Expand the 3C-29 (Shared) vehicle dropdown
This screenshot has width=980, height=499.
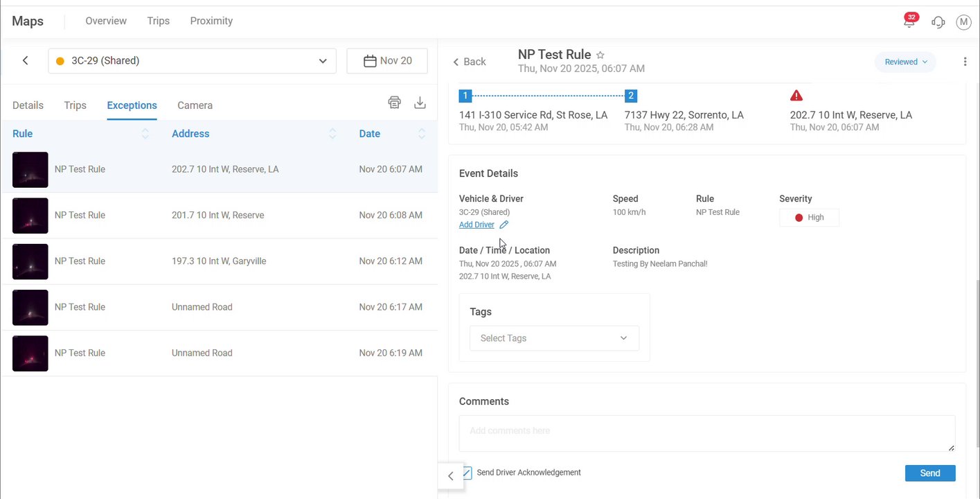pos(323,61)
